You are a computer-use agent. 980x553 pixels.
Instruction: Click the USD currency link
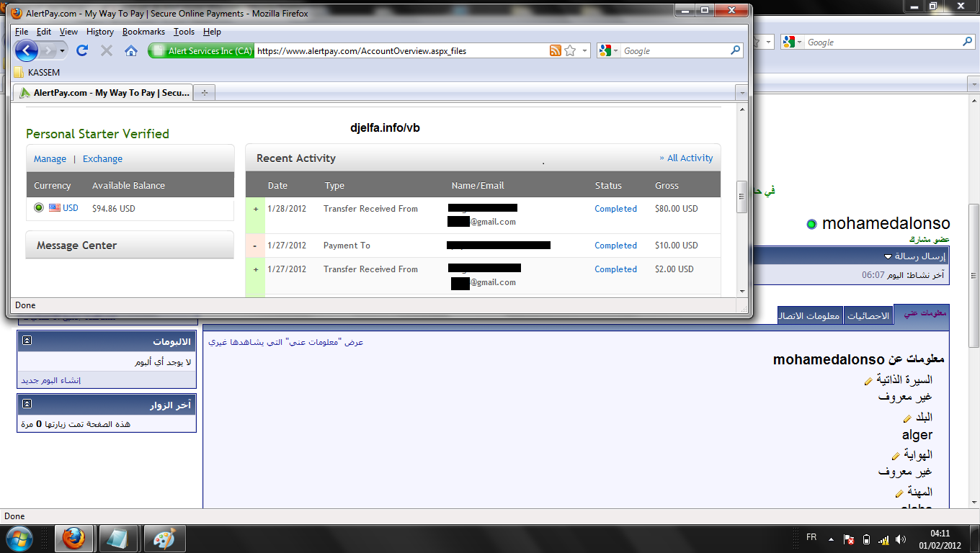(71, 208)
